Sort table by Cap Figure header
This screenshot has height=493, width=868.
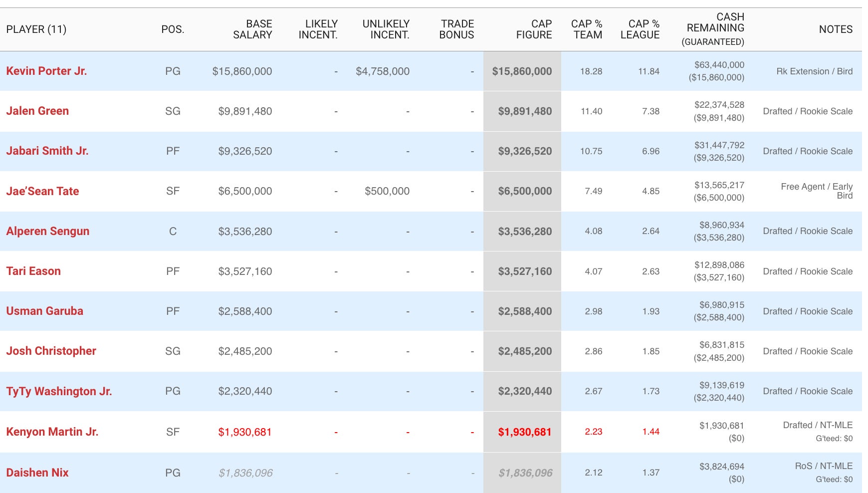click(534, 29)
